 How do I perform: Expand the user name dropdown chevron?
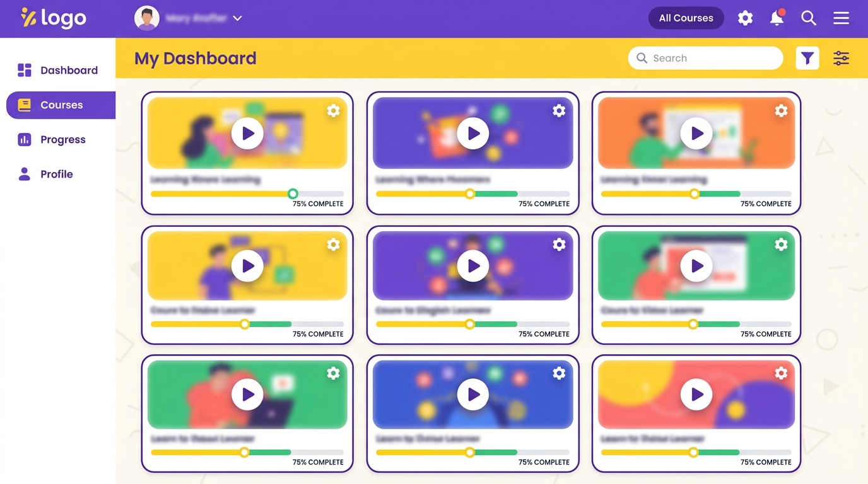[237, 18]
